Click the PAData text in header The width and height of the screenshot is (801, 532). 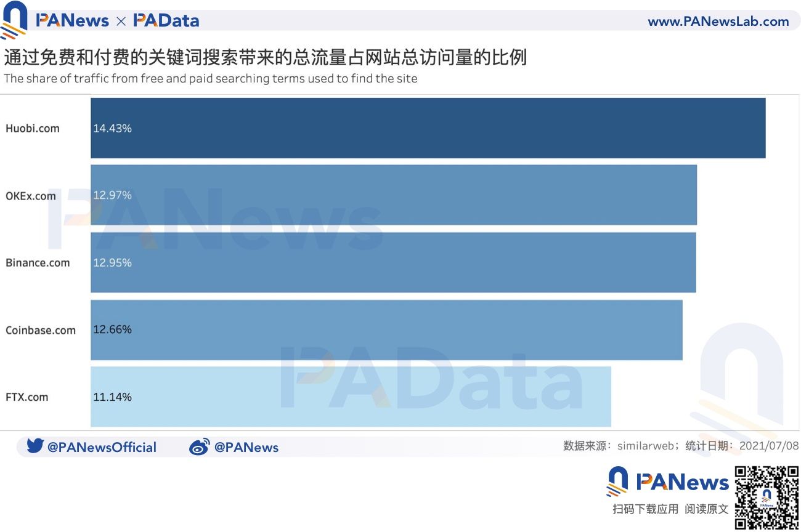pyautogui.click(x=166, y=21)
